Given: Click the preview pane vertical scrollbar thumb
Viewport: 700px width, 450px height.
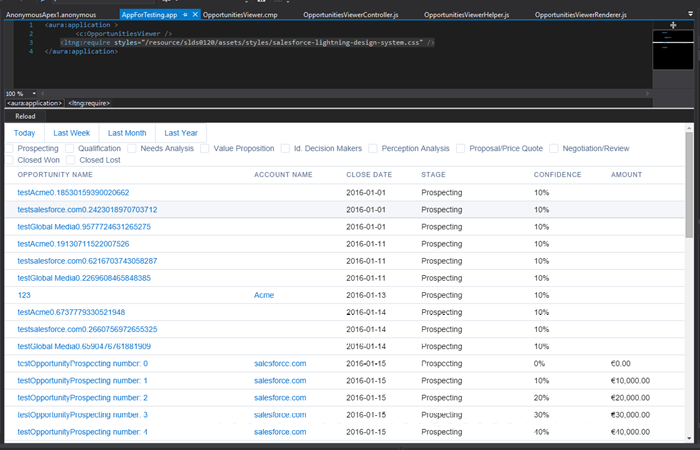Looking at the screenshot, I should pyautogui.click(x=689, y=184).
